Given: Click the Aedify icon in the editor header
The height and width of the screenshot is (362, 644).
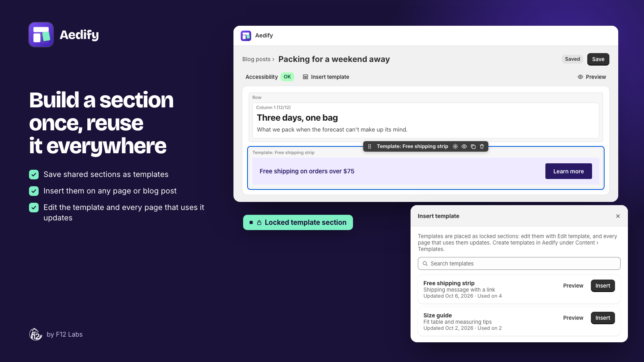Looking at the screenshot, I should [x=246, y=36].
